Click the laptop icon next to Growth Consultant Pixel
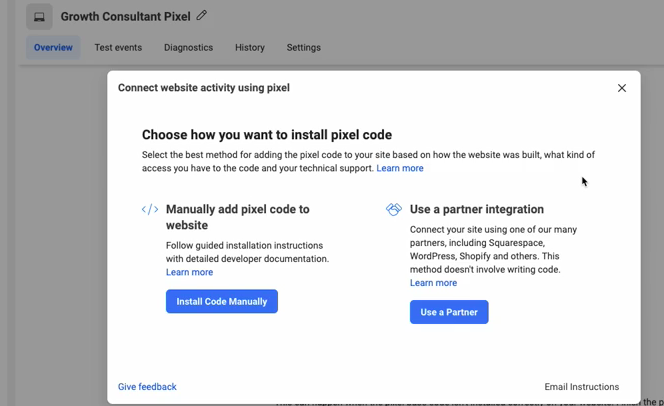 click(39, 17)
